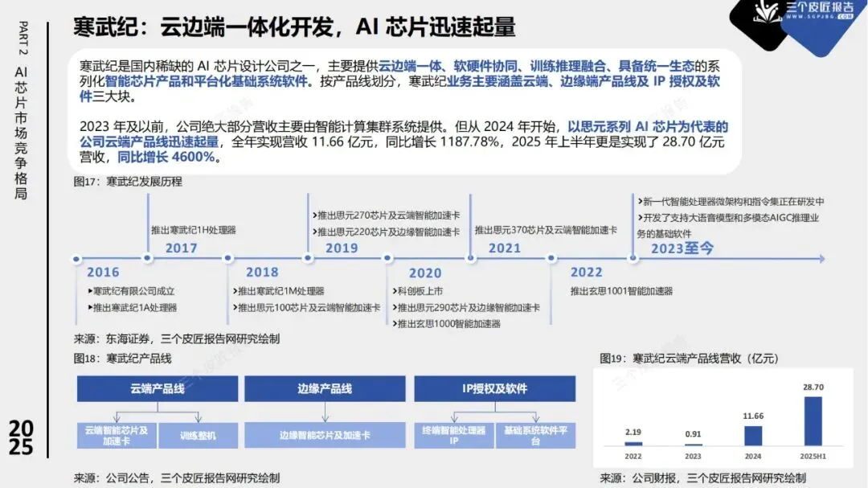Screen dimensions: 868x488
Task: Select the 2016 timeline year label
Action: 103,272
